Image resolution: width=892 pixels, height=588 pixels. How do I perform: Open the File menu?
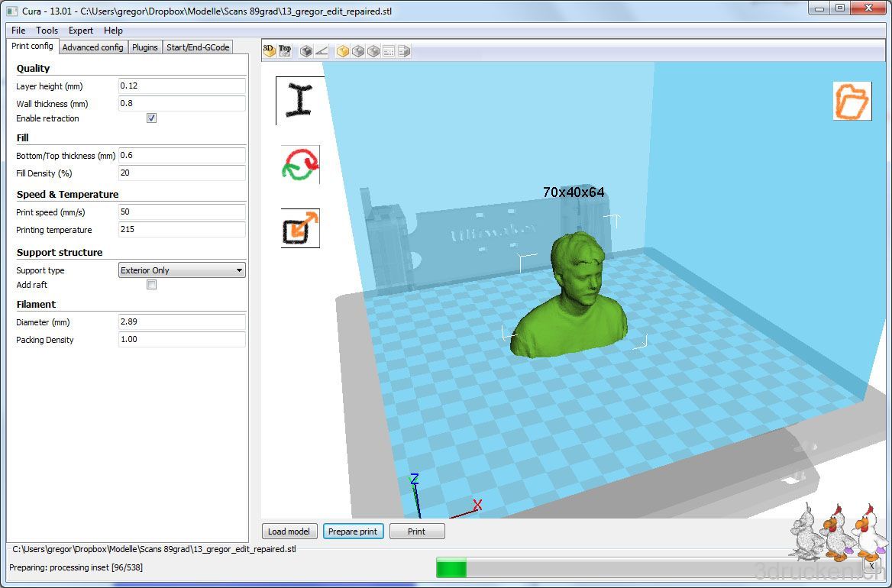(18, 30)
